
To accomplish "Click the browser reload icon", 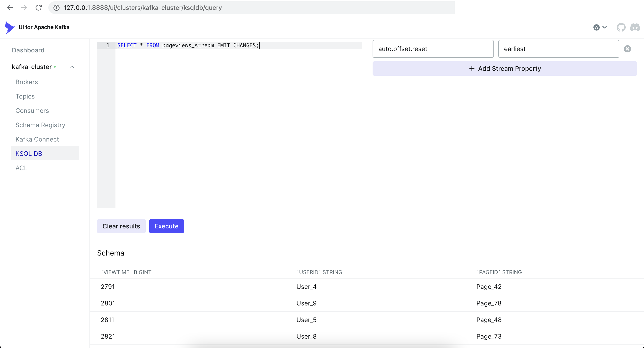I will pyautogui.click(x=38, y=8).
